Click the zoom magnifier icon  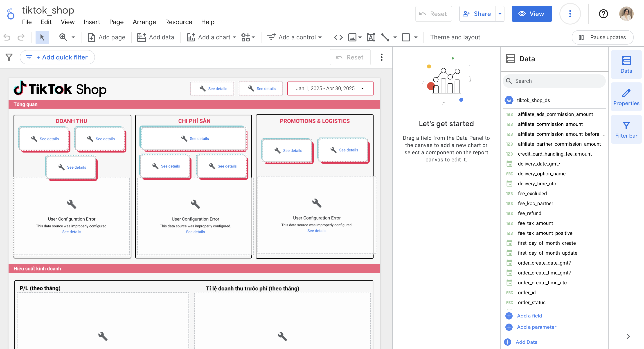[63, 37]
